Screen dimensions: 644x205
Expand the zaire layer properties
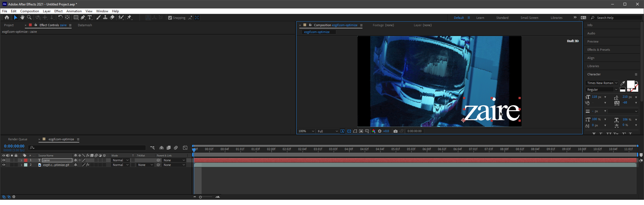point(21,160)
